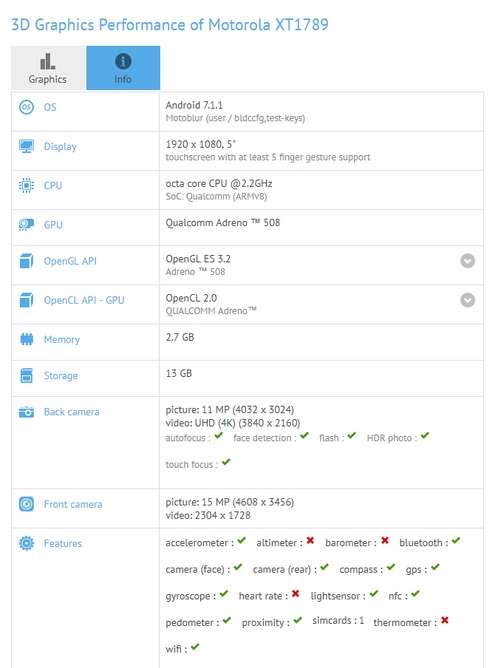The width and height of the screenshot is (492, 668).
Task: Switch to the Graphics tab
Action: click(48, 68)
